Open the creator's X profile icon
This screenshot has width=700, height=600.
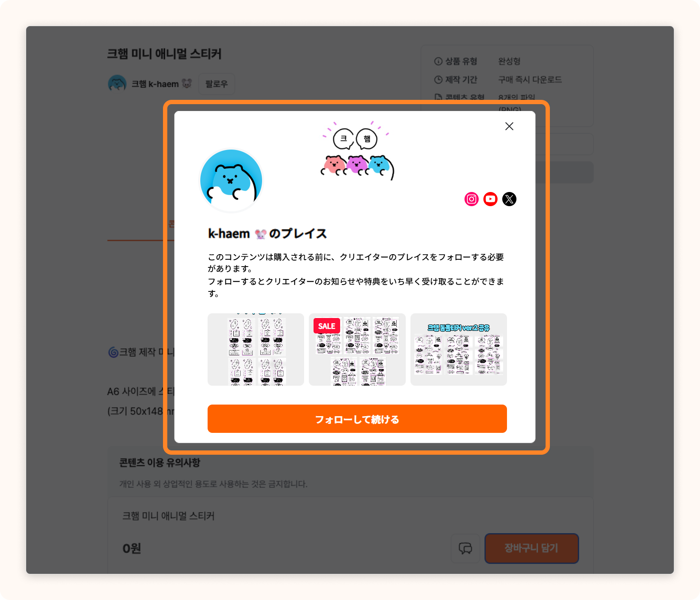coord(509,199)
